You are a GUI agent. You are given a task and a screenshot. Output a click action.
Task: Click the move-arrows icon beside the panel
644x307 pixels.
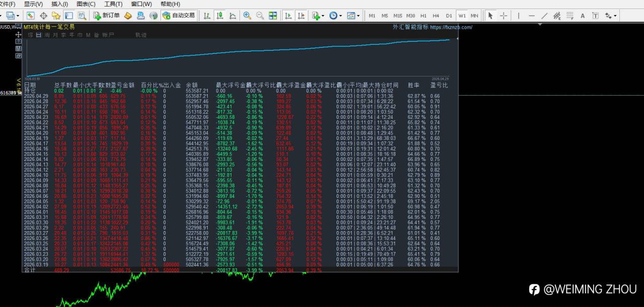[x=19, y=35]
